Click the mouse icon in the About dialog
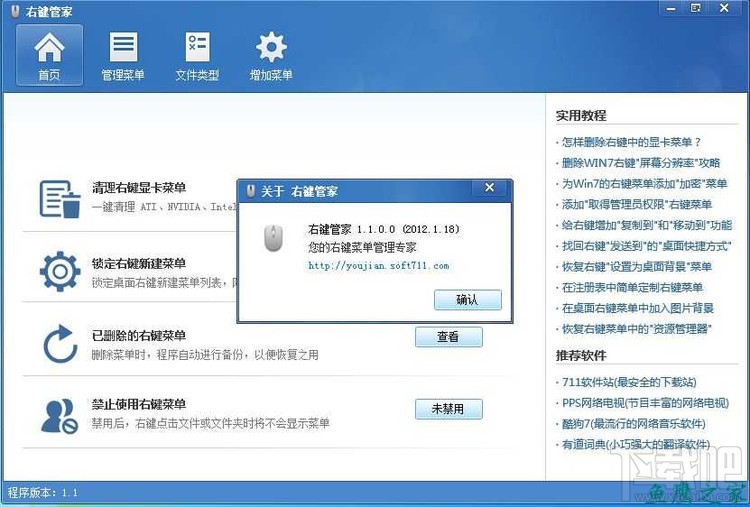Image resolution: width=750 pixels, height=507 pixels. tap(274, 238)
